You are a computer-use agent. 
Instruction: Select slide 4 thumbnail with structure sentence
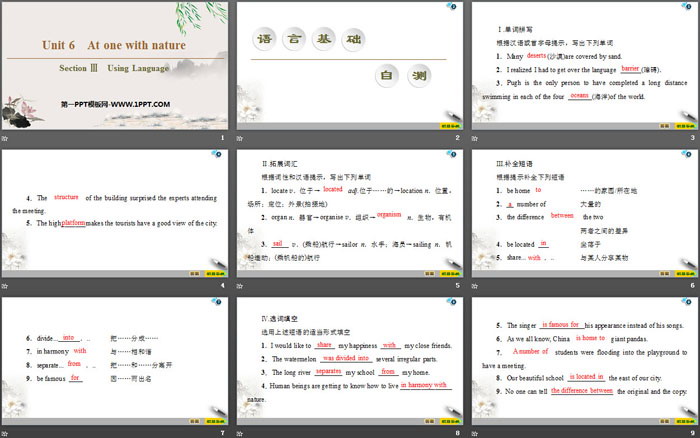click(115, 213)
